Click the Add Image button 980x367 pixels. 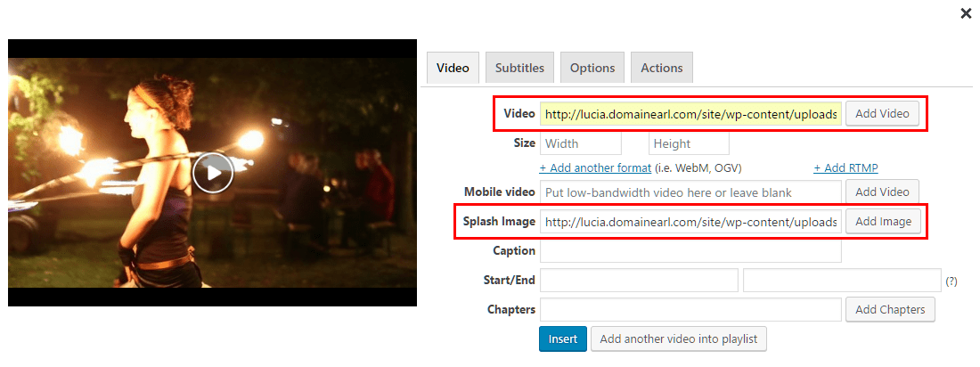(883, 221)
